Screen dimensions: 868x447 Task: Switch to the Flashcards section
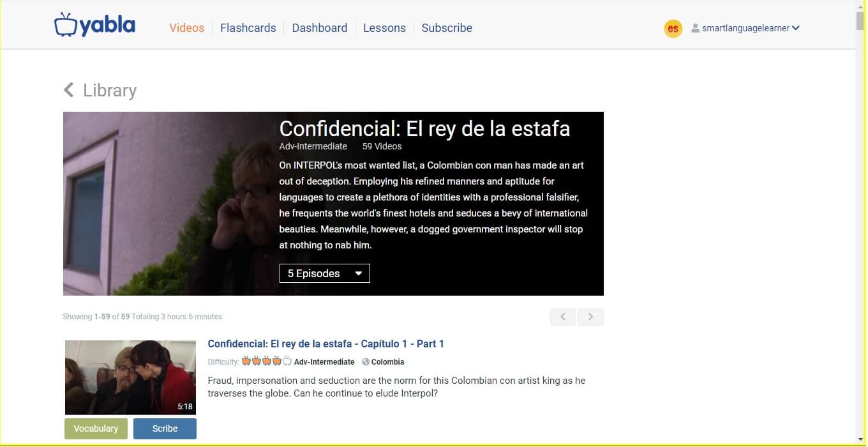[x=248, y=28]
